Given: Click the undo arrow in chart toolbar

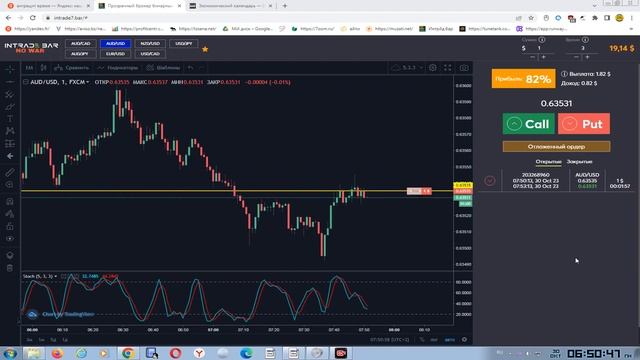Looking at the screenshot, I should (191, 68).
